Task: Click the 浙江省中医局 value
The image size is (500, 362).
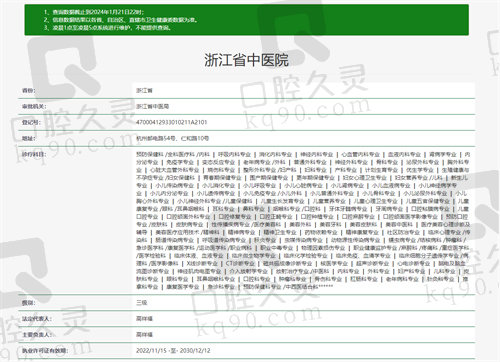Action: 152,106
